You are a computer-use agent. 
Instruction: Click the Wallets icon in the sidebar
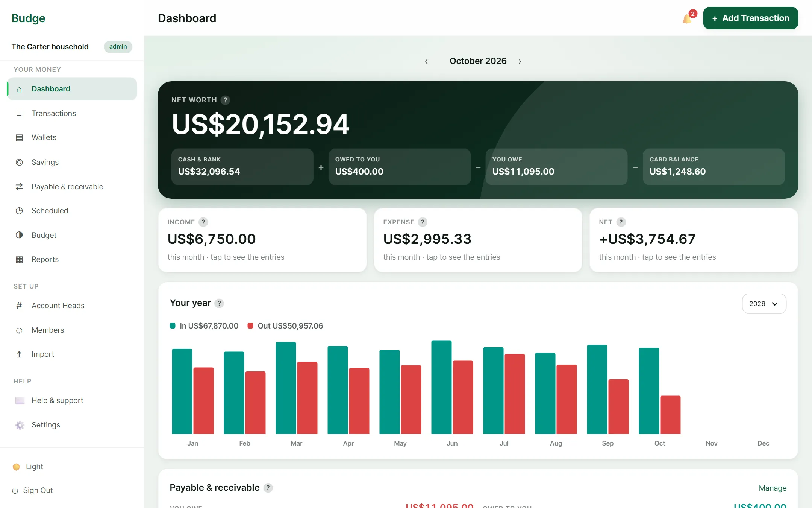point(19,138)
